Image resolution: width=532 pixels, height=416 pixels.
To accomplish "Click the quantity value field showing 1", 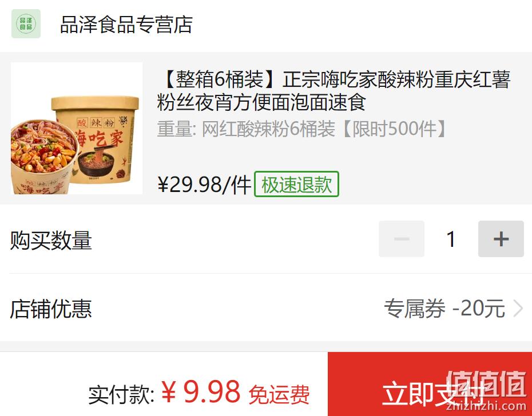I will point(451,239).
